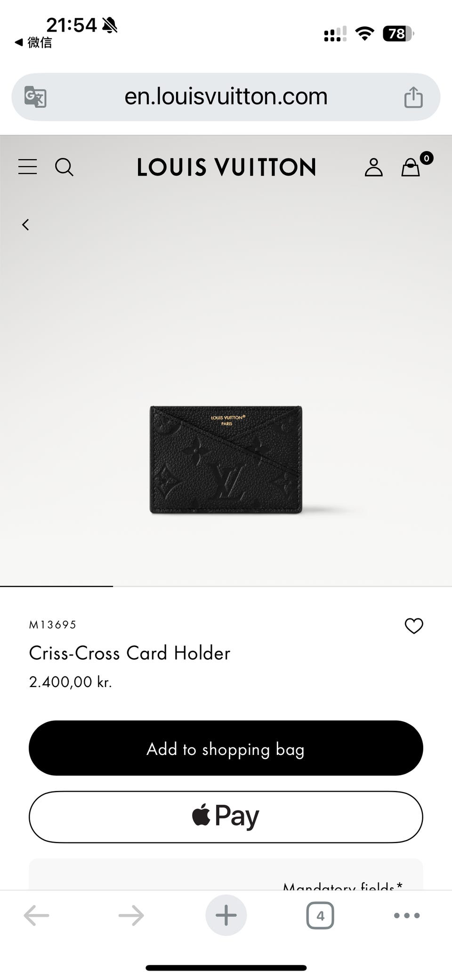Tap the share icon in address bar
This screenshot has width=452, height=980.
413,97
